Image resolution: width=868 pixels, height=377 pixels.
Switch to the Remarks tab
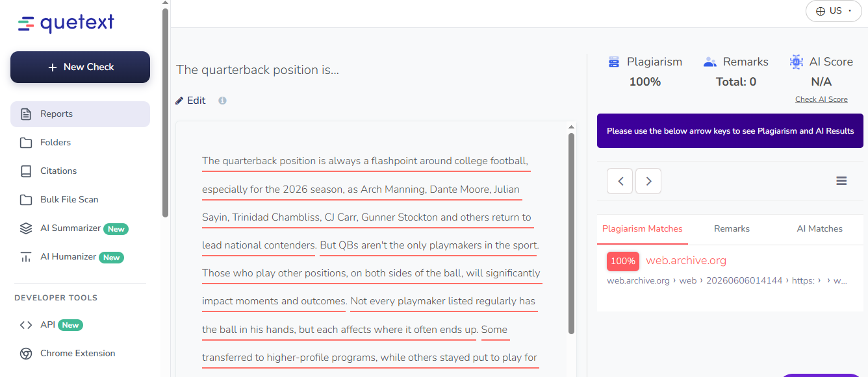(732, 229)
